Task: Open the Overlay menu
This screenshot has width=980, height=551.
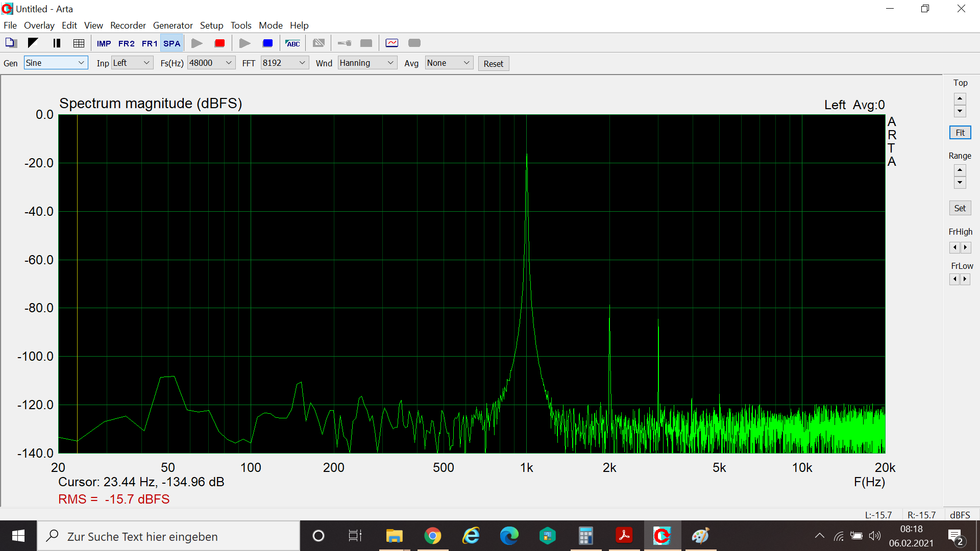Action: pos(39,25)
